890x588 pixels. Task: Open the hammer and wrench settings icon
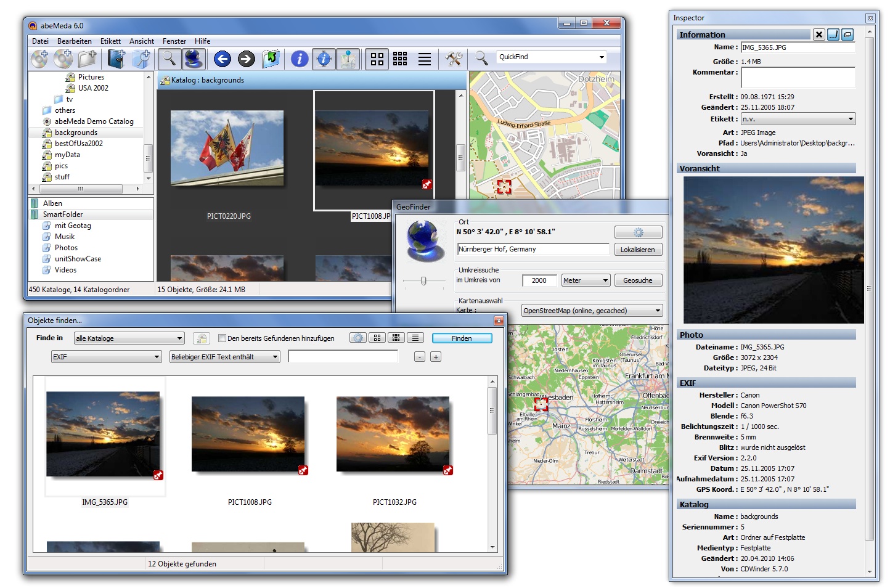[x=454, y=59]
